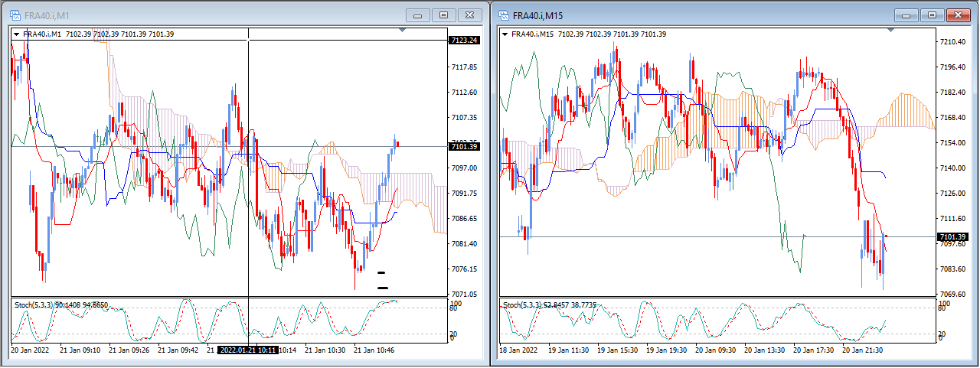The width and height of the screenshot is (980, 368).
Task: Click the 7182.40 price level on M15 axis
Action: pos(954,93)
